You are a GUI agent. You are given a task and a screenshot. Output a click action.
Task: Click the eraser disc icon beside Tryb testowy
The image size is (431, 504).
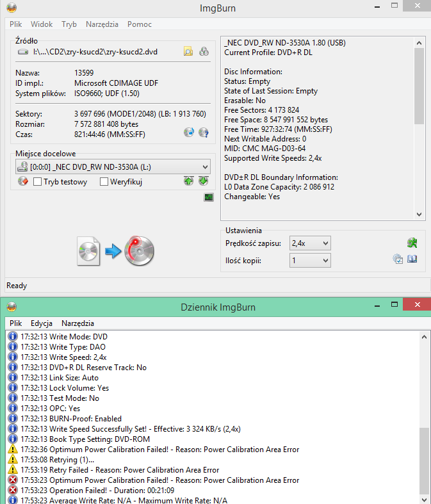(x=23, y=181)
